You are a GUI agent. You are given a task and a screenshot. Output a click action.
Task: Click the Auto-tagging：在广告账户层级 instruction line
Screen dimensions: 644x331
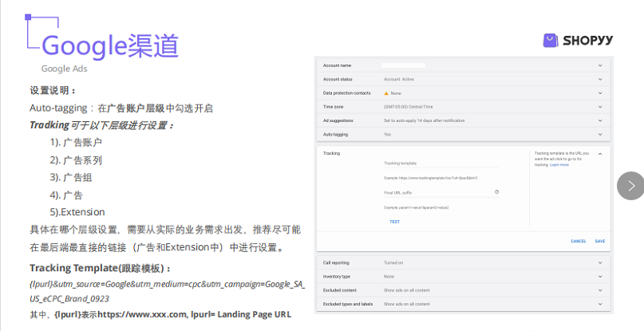[121, 108]
